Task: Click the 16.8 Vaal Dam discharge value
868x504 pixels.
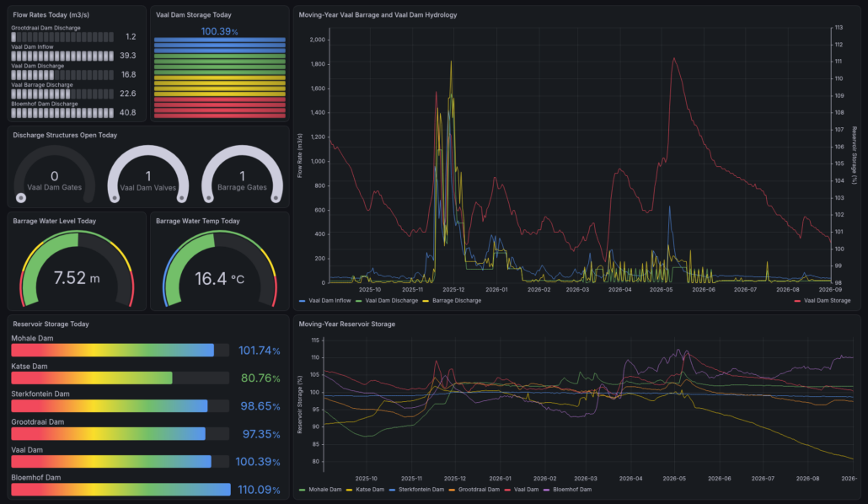Action: coord(128,74)
